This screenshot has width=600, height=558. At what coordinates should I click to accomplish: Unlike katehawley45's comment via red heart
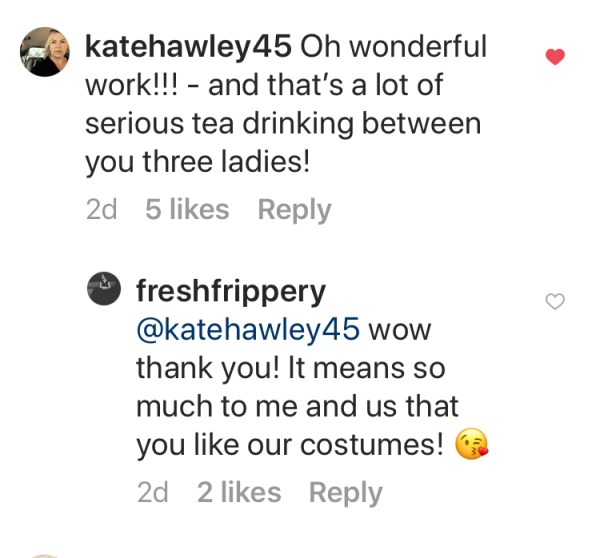coord(555,57)
